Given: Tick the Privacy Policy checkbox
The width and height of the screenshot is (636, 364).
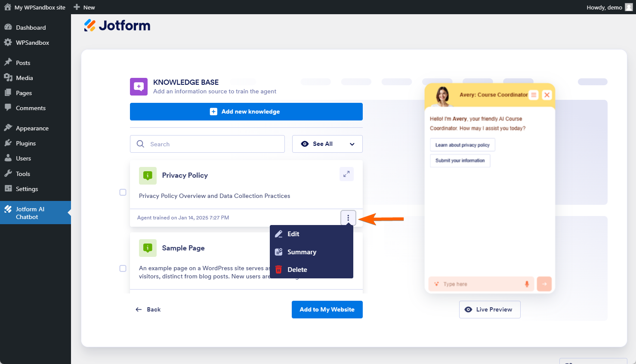Looking at the screenshot, I should (123, 192).
